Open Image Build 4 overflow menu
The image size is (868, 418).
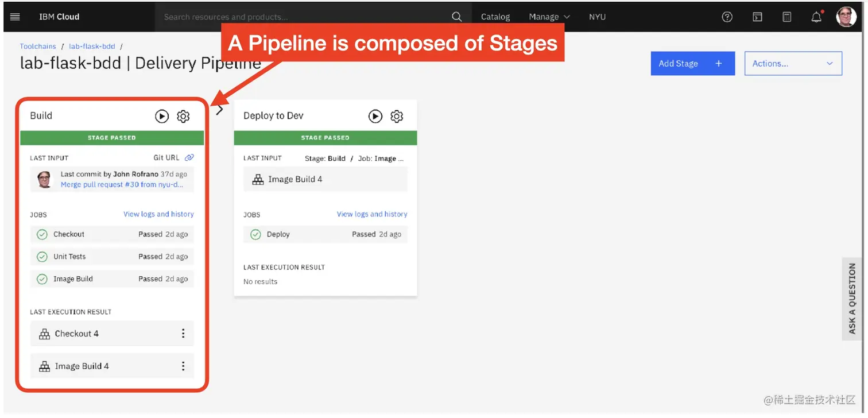[x=183, y=366]
